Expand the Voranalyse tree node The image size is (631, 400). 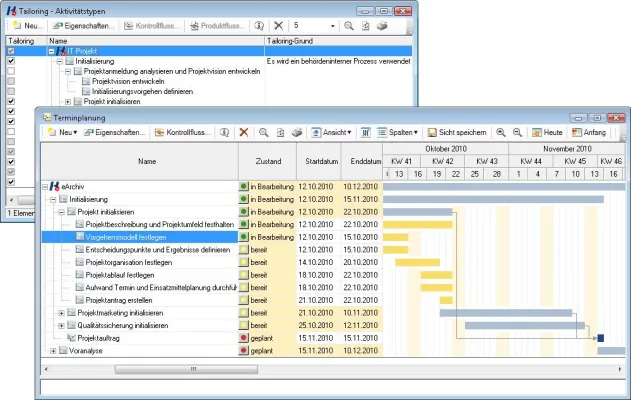53,351
